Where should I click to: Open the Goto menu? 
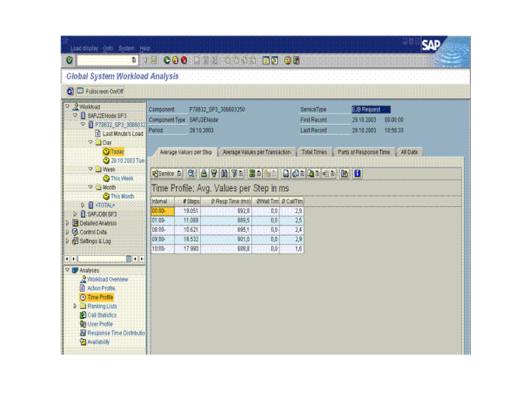(x=108, y=48)
